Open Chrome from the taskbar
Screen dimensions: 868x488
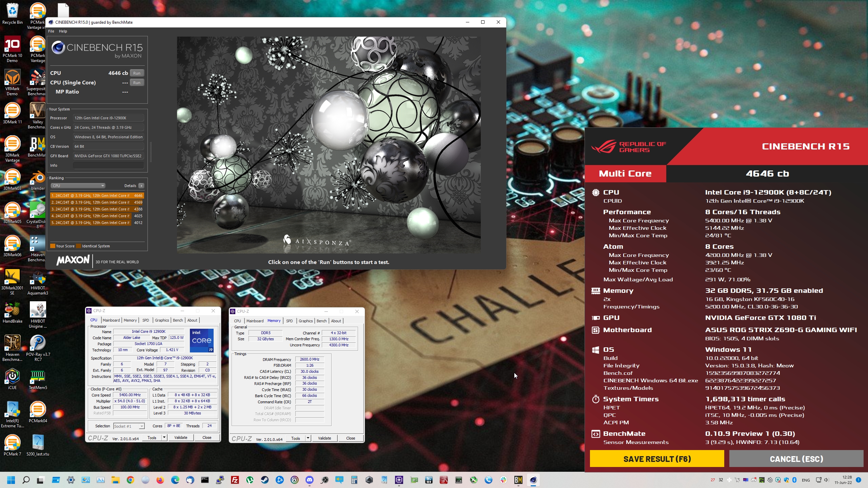click(x=131, y=480)
